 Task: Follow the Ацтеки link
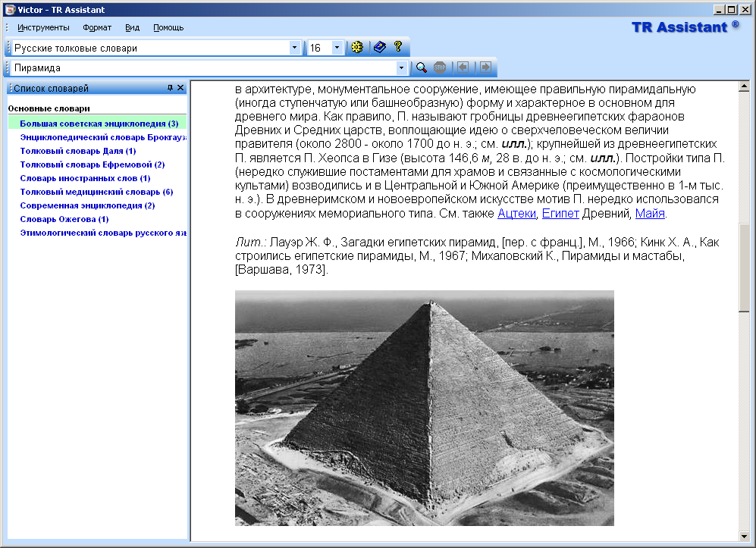[516, 214]
